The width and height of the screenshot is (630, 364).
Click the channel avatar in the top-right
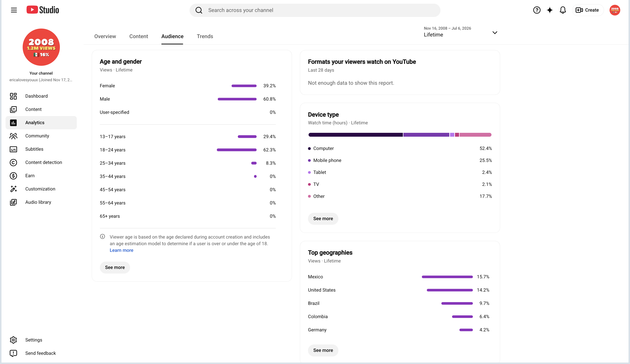(x=615, y=10)
